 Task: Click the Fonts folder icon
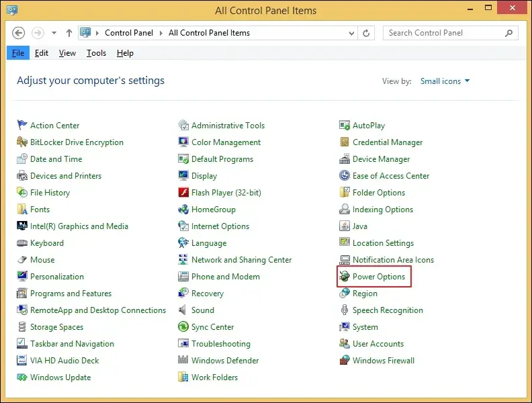(x=22, y=209)
